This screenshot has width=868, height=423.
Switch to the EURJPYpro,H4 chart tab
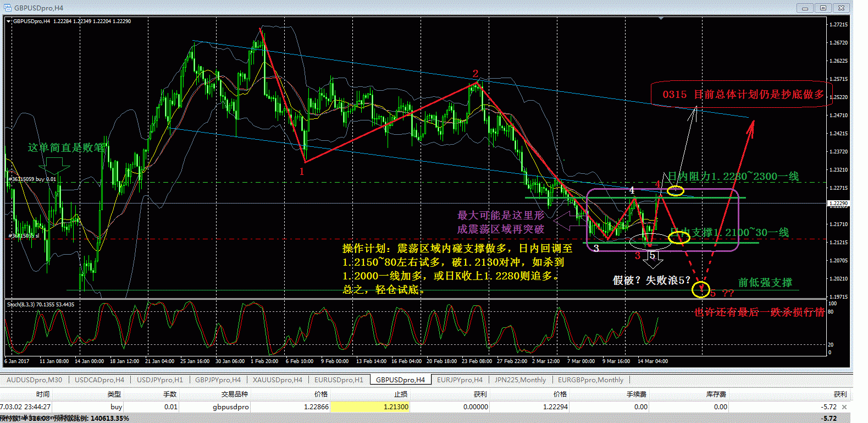[x=460, y=380]
